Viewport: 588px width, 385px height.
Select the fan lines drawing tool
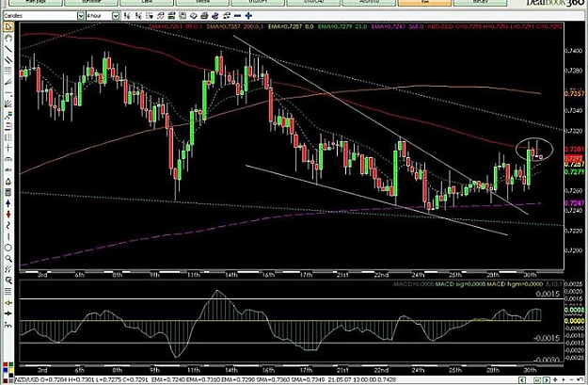click(x=8, y=104)
